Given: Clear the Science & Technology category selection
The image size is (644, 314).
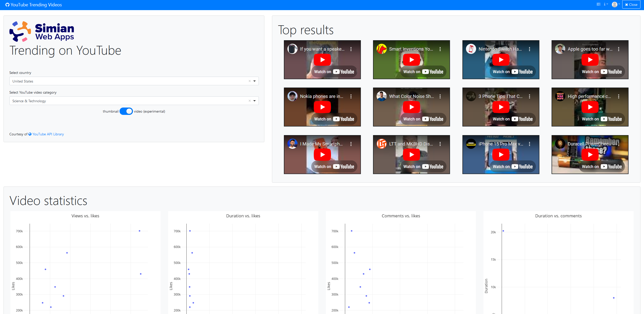Looking at the screenshot, I should tap(249, 101).
